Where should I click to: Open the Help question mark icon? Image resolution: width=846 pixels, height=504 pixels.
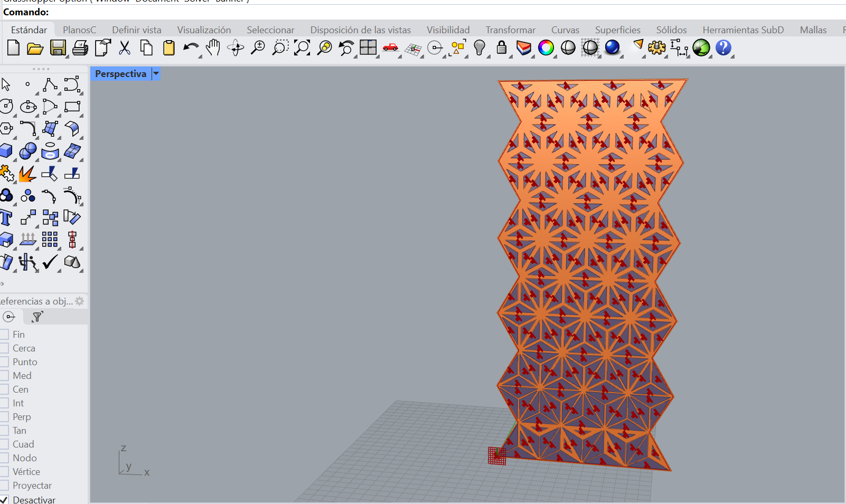point(723,48)
